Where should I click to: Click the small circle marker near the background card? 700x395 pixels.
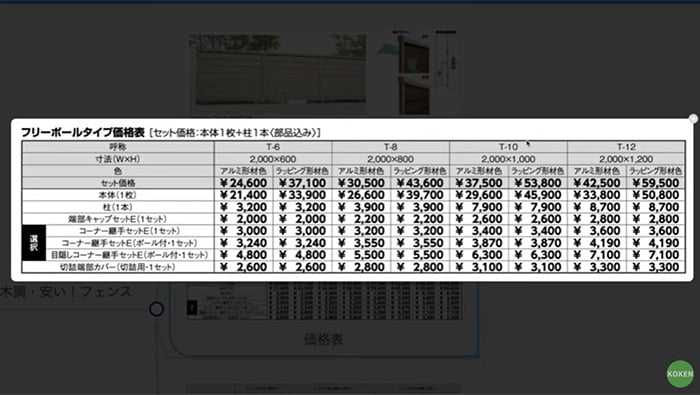coord(156,309)
